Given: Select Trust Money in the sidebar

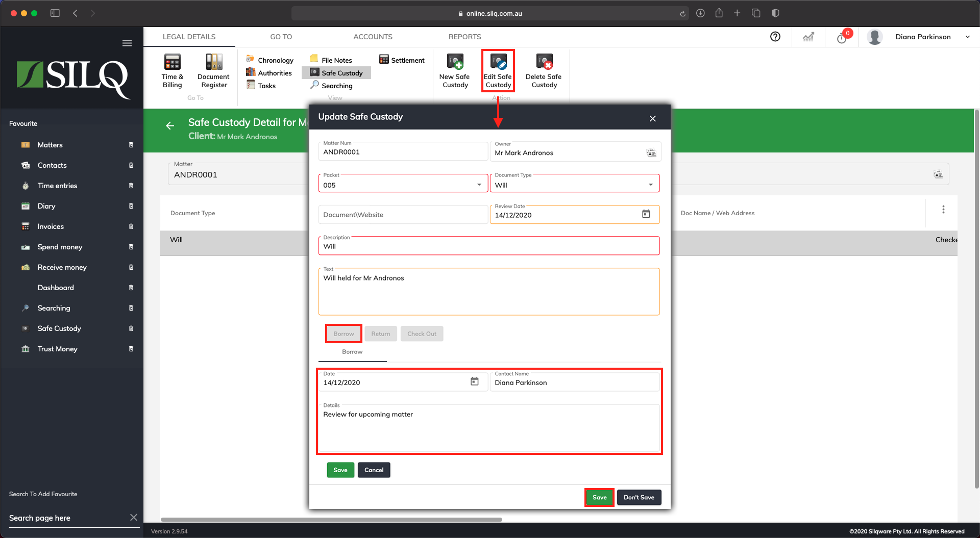Looking at the screenshot, I should (57, 349).
